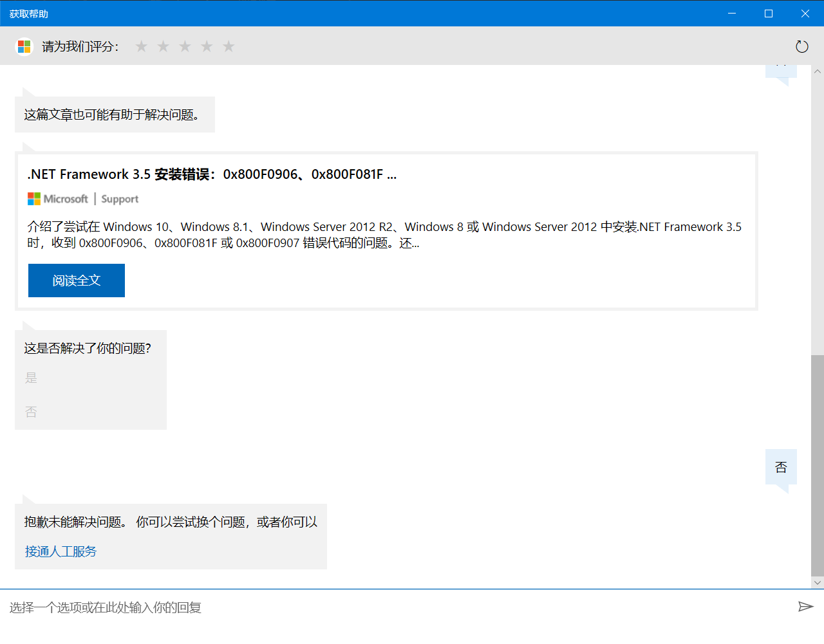Rate three stars
Screen dimensions: 824x644
[x=185, y=46]
